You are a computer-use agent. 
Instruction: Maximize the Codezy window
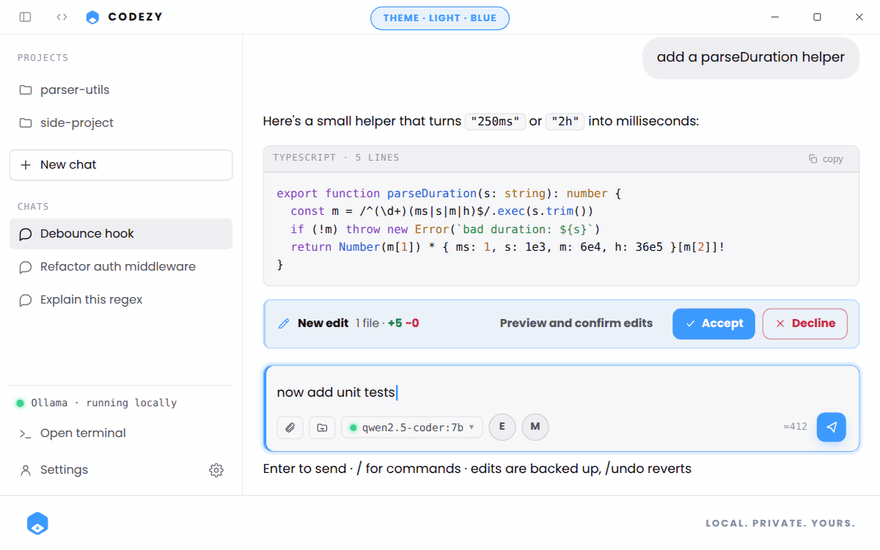click(x=817, y=17)
